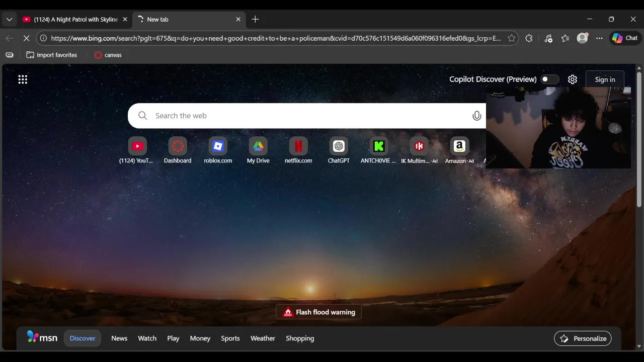Open the netflix.com quick link tile
This screenshot has width=644, height=362.
pyautogui.click(x=298, y=150)
